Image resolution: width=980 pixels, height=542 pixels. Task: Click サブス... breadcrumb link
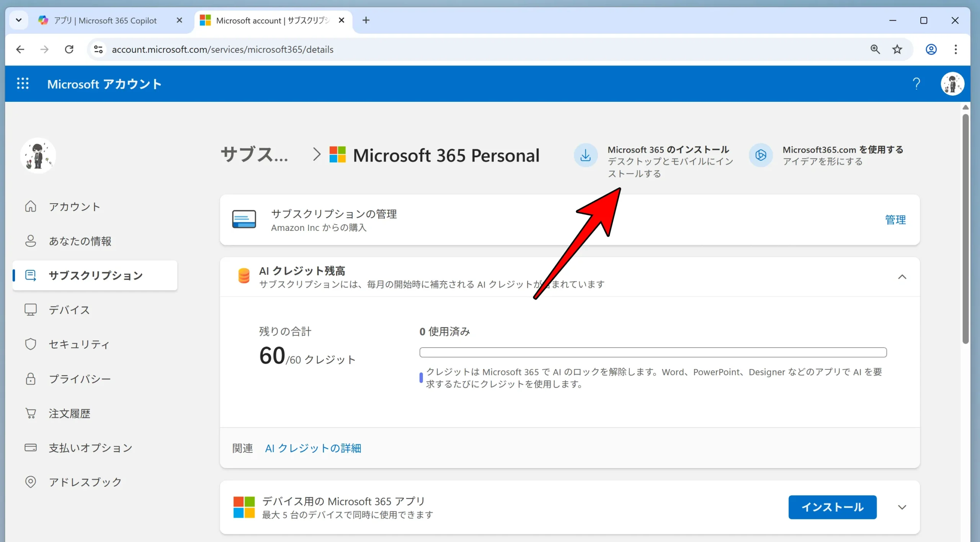pos(255,155)
